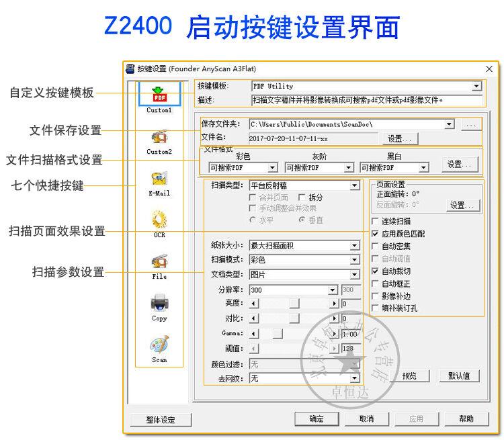Open the 扫描类型 dropdown

[x=355, y=185]
